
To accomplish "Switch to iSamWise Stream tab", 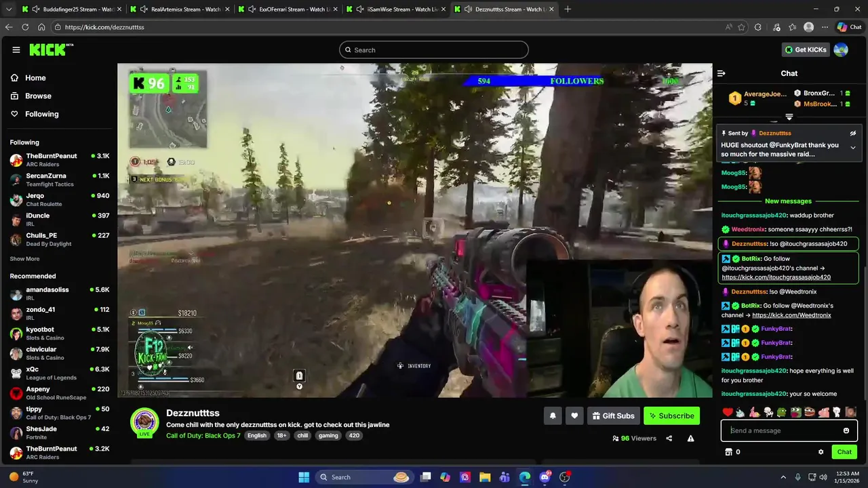I will [x=395, y=9].
